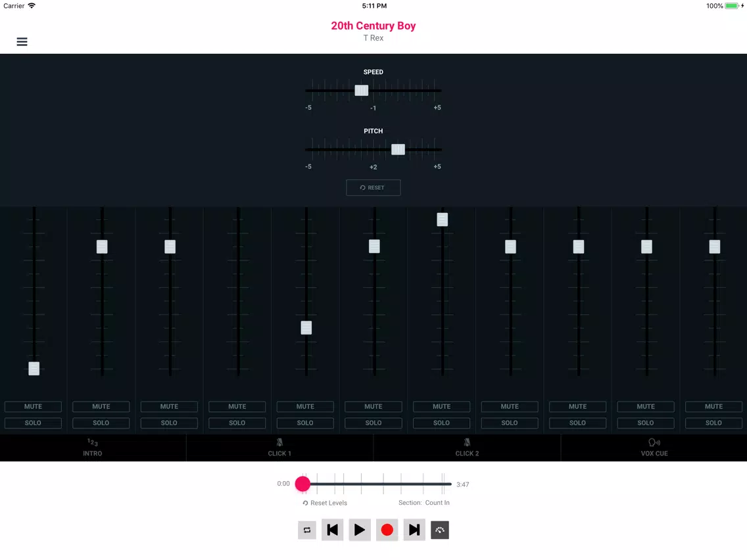The image size is (747, 560).
Task: Toggle the loop repeat button
Action: 307,530
